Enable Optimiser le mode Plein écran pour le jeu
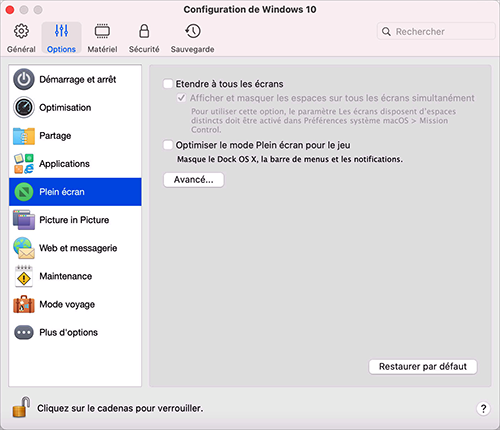The height and width of the screenshot is (430, 500). 168,145
